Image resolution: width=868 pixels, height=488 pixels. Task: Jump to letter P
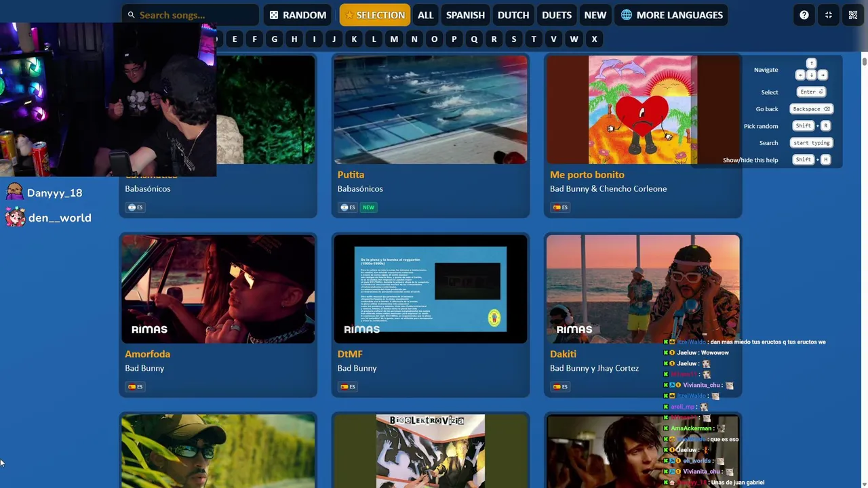pos(454,39)
